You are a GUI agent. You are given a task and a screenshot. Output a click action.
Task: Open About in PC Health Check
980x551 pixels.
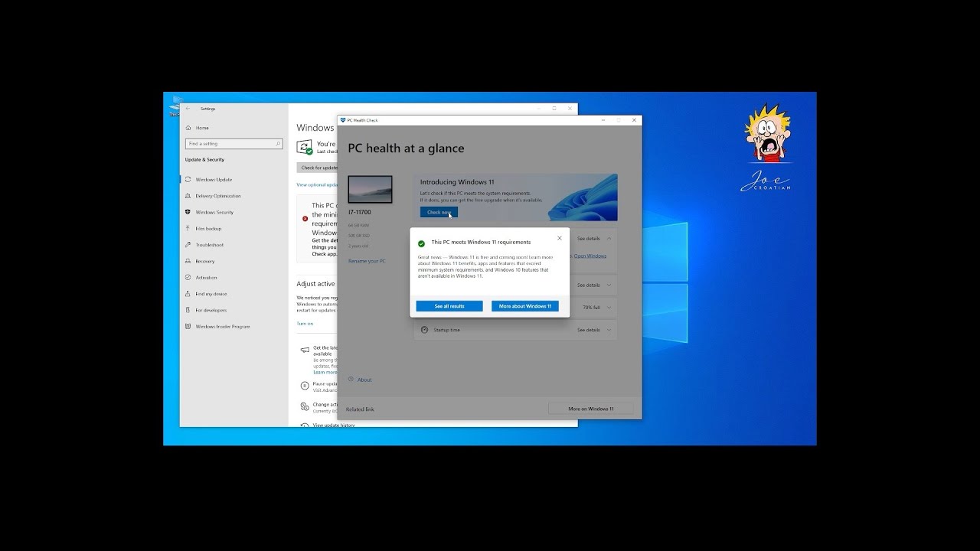pos(364,380)
